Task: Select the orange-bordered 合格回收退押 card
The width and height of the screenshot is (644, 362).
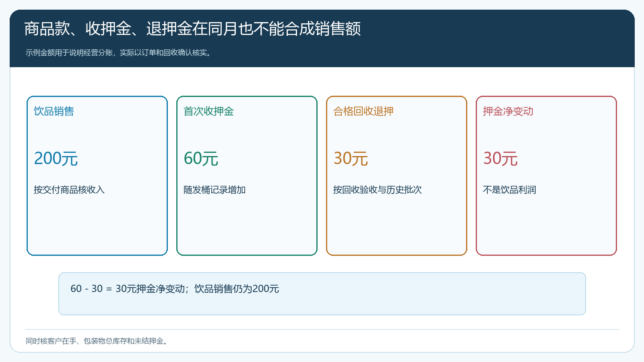Action: [396, 176]
